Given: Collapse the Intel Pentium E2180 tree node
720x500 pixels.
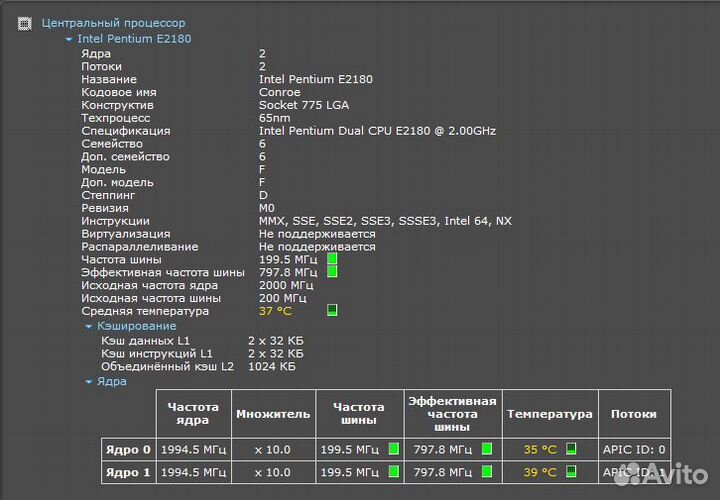Looking at the screenshot, I should (x=69, y=39).
